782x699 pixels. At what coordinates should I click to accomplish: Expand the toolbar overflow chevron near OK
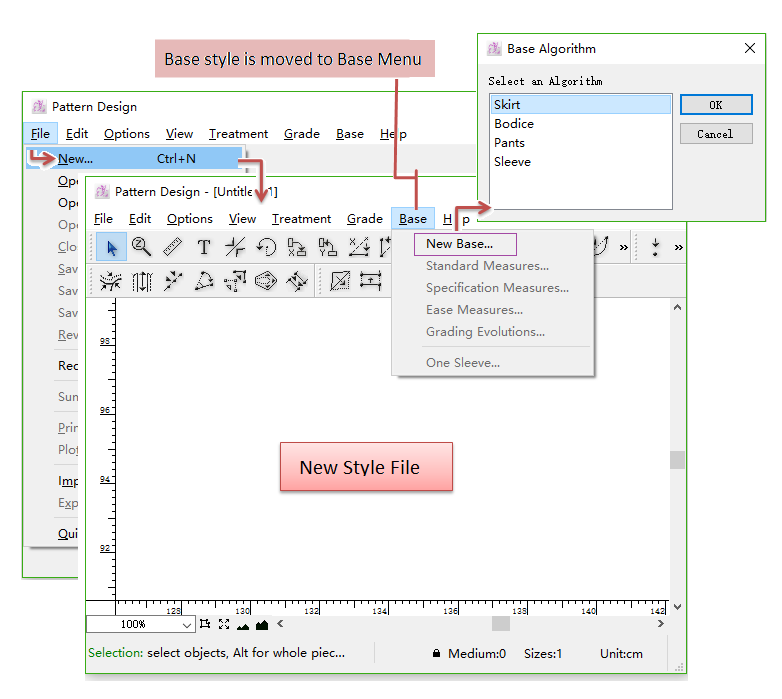[624, 246]
